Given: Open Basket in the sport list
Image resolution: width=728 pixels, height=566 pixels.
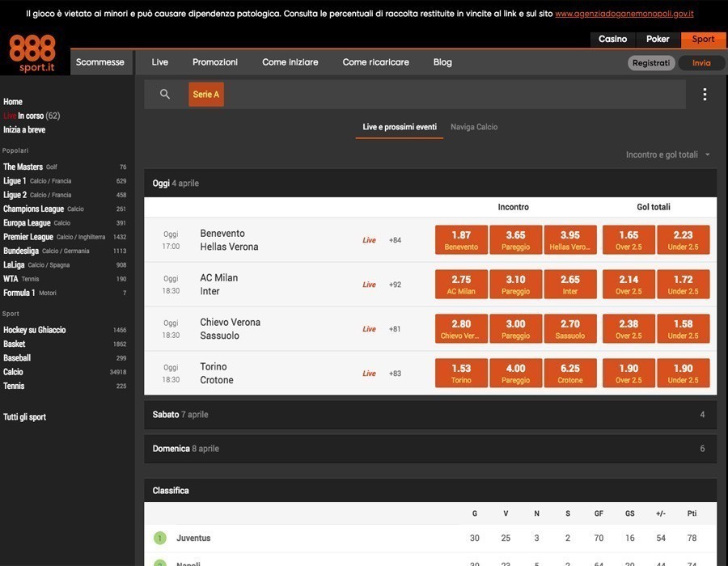Looking at the screenshot, I should click(65, 344).
